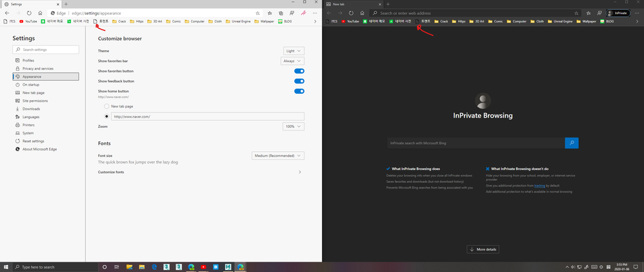Show more favorites via the chevron in the Settings window

(x=315, y=21)
